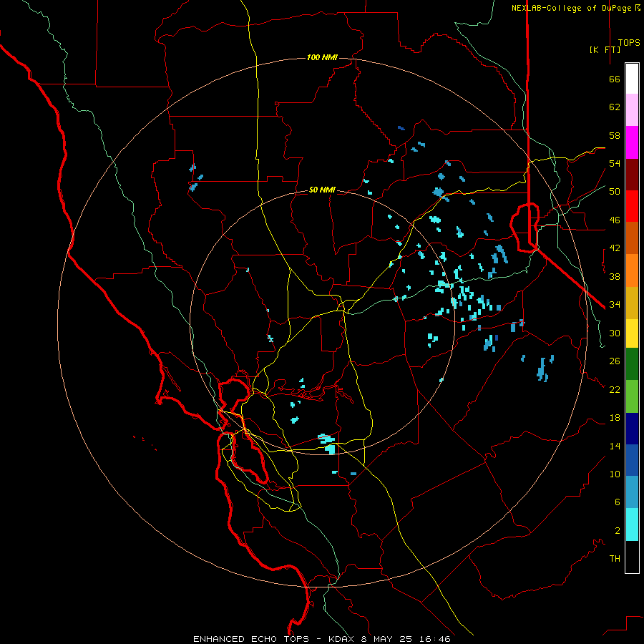Click the light blue legend swatch
This screenshot has height=644, width=644.
(x=632, y=492)
